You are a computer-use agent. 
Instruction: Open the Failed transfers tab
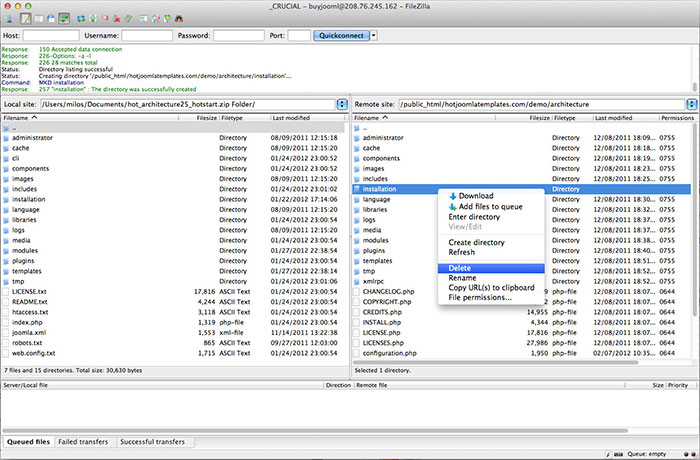coord(83,442)
